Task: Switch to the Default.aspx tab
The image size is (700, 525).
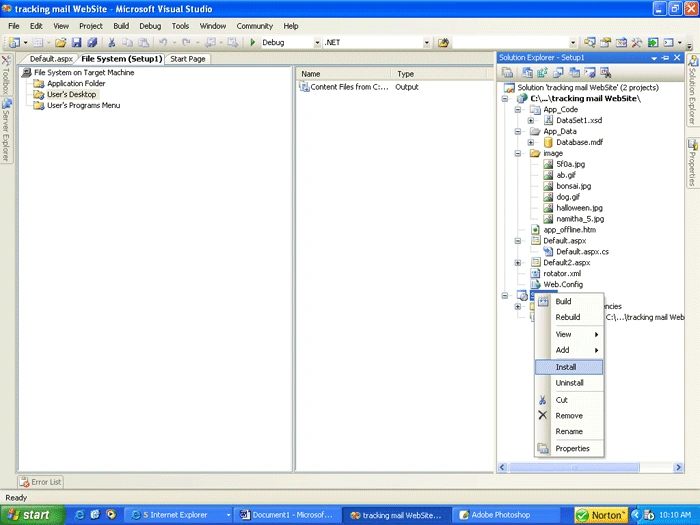Action: (x=51, y=59)
